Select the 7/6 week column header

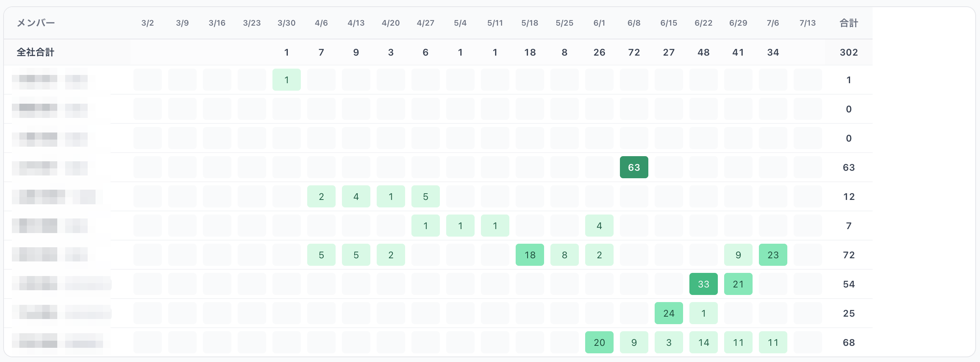coord(773,23)
